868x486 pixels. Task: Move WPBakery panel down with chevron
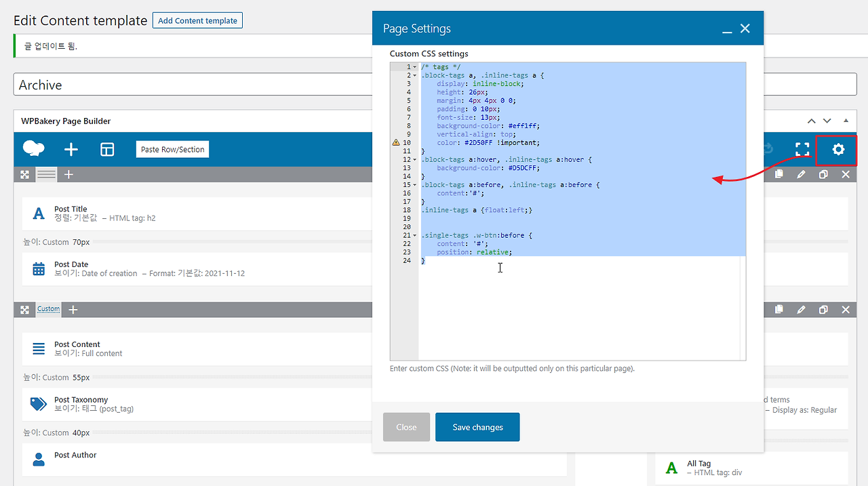tap(827, 121)
